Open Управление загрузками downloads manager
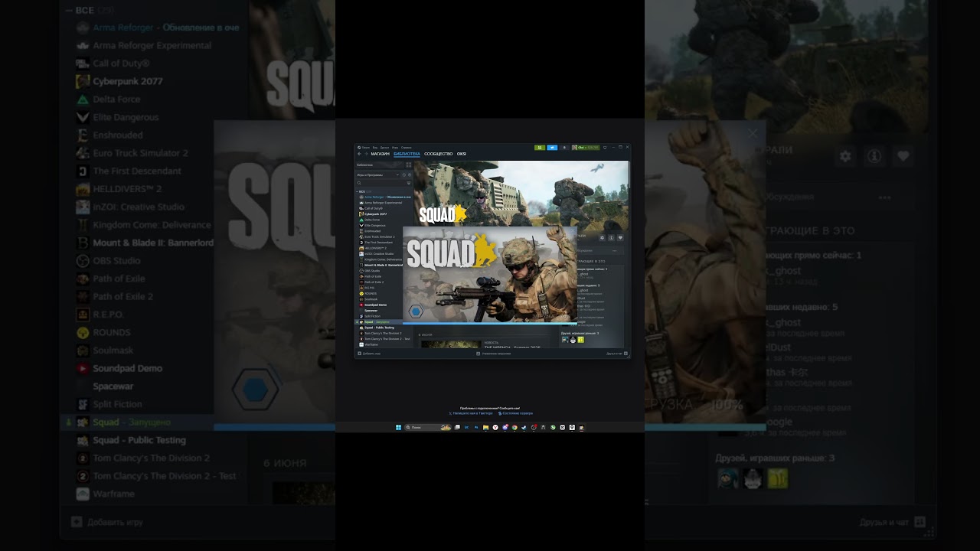 click(493, 354)
